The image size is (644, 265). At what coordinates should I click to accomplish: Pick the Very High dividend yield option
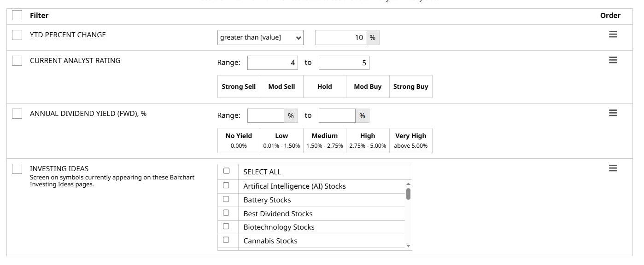tap(410, 140)
